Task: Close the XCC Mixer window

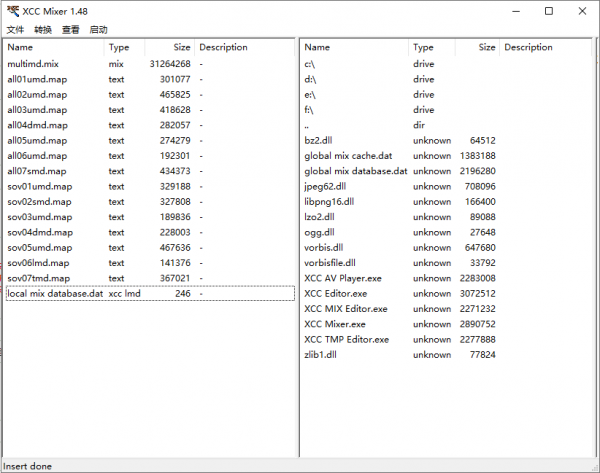Action: (x=582, y=11)
